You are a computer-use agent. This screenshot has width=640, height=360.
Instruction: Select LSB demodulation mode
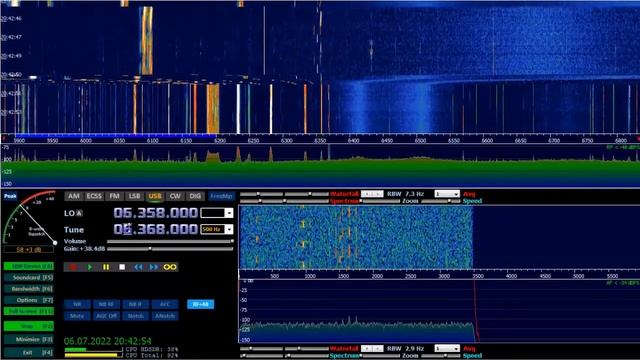[134, 196]
